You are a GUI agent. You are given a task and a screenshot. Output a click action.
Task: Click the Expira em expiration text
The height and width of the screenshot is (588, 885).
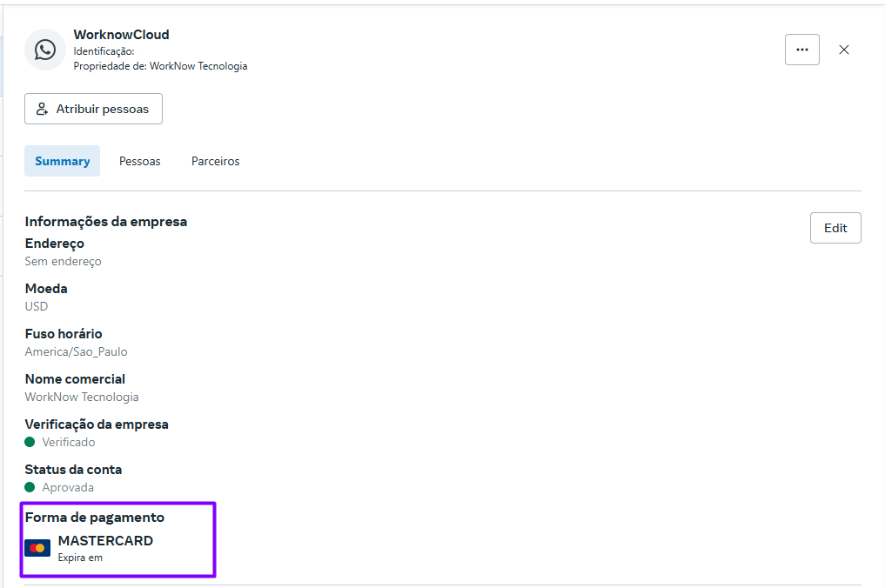80,558
